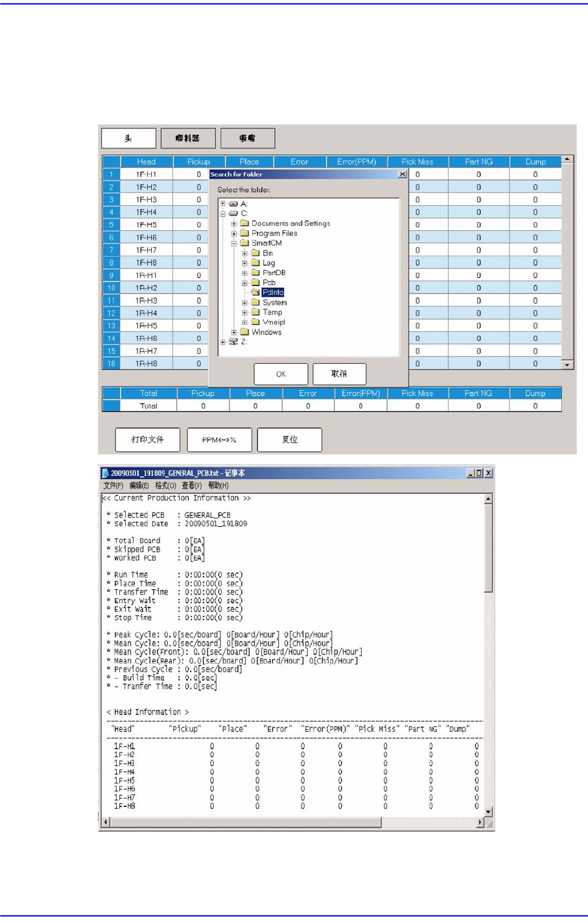Select row 16 header for 1R-H8

coord(111,364)
